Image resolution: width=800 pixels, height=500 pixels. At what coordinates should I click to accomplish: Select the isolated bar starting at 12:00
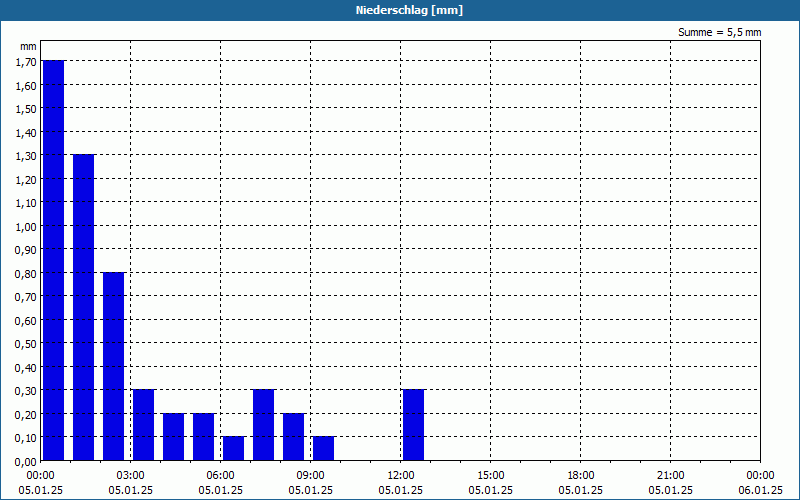click(414, 425)
